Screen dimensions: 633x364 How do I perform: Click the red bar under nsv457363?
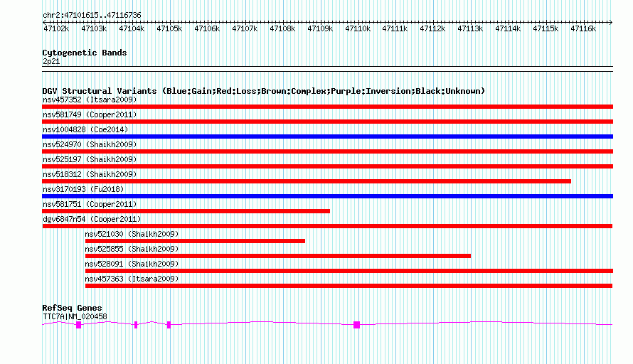(x=349, y=286)
